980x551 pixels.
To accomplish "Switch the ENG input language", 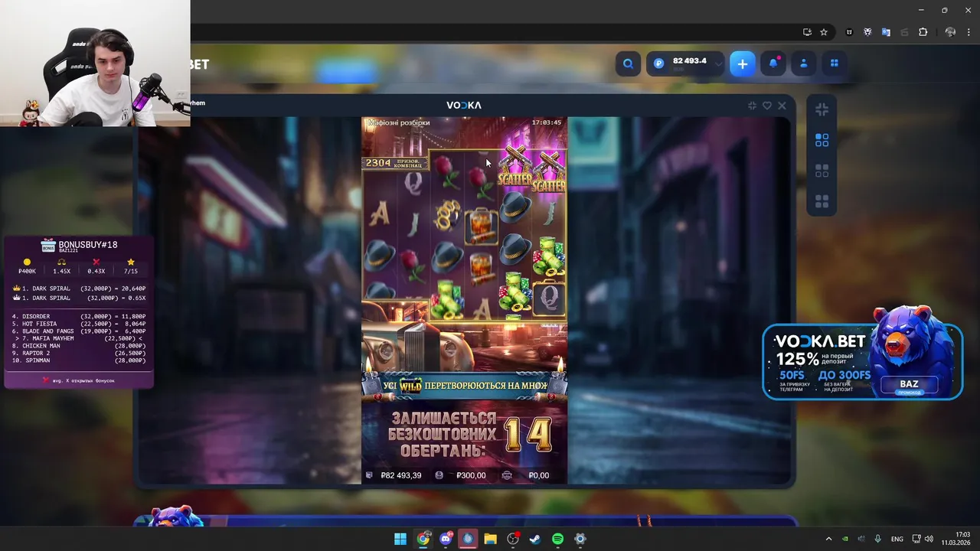I will 897,539.
